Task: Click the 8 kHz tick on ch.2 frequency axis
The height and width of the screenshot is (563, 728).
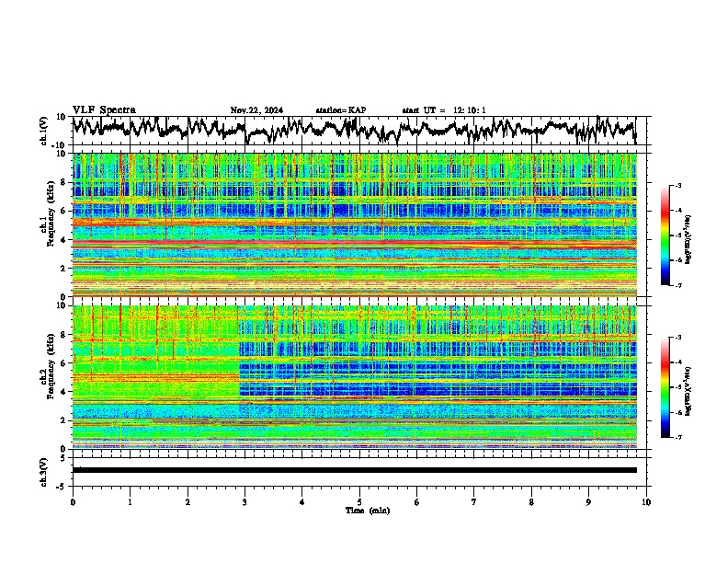Action: tap(64, 335)
